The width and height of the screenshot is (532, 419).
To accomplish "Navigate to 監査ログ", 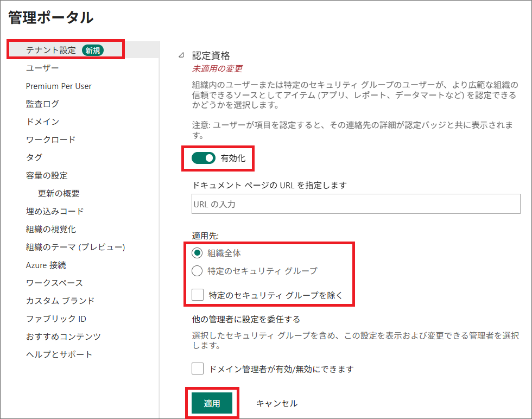I will 42,104.
